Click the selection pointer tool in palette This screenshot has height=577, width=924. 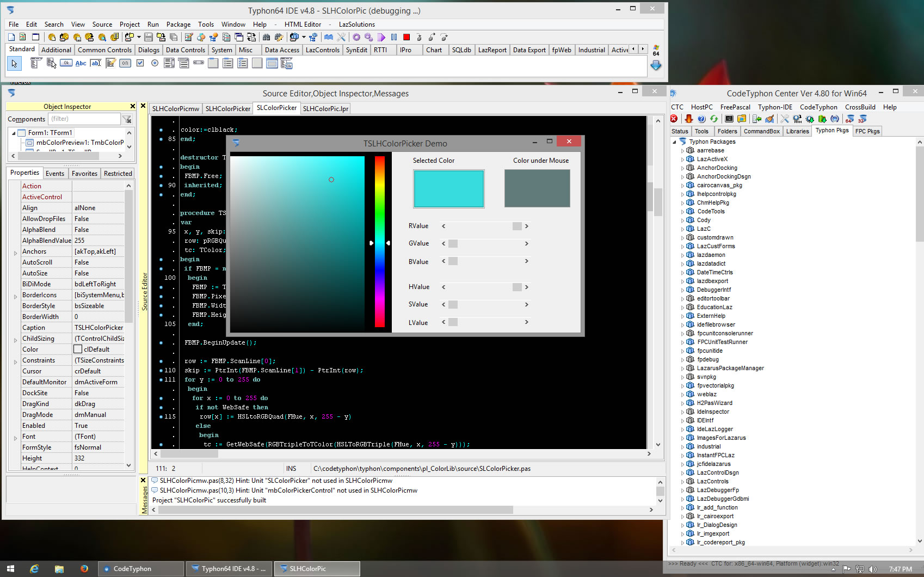(x=14, y=64)
